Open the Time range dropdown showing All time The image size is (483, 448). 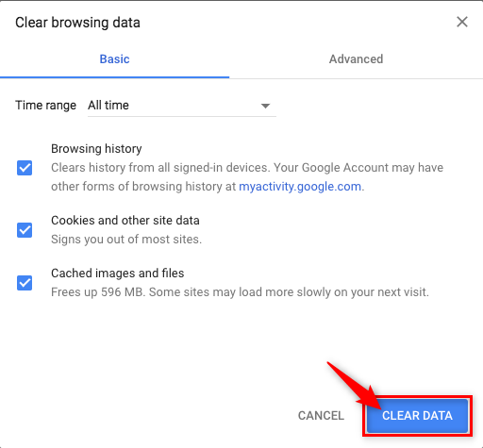182,106
